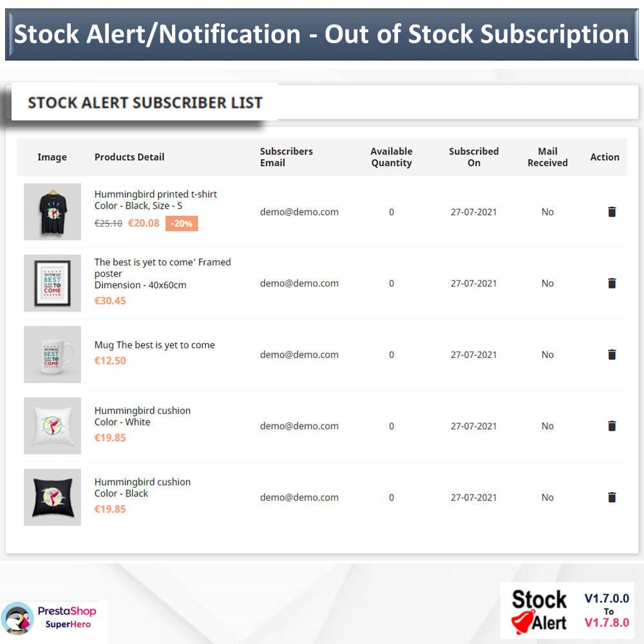The height and width of the screenshot is (644, 644).
Task: Delete the Framed poster subscription row
Action: pyautogui.click(x=612, y=283)
